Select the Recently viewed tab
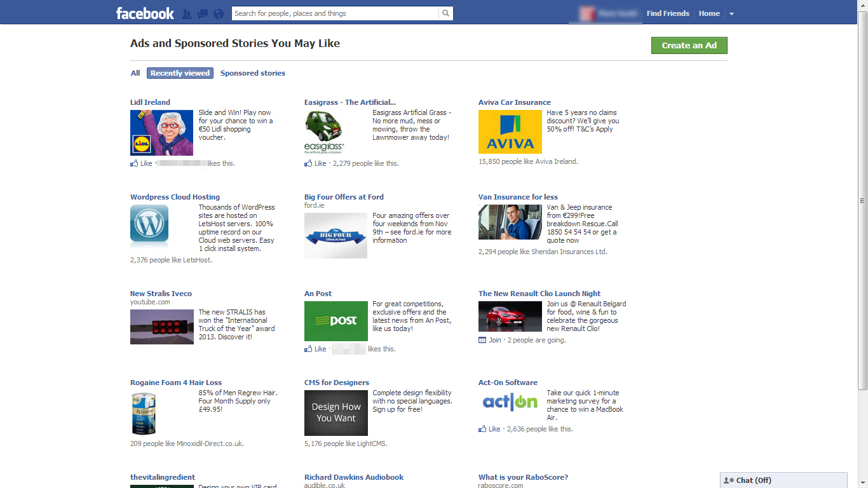 tap(180, 73)
